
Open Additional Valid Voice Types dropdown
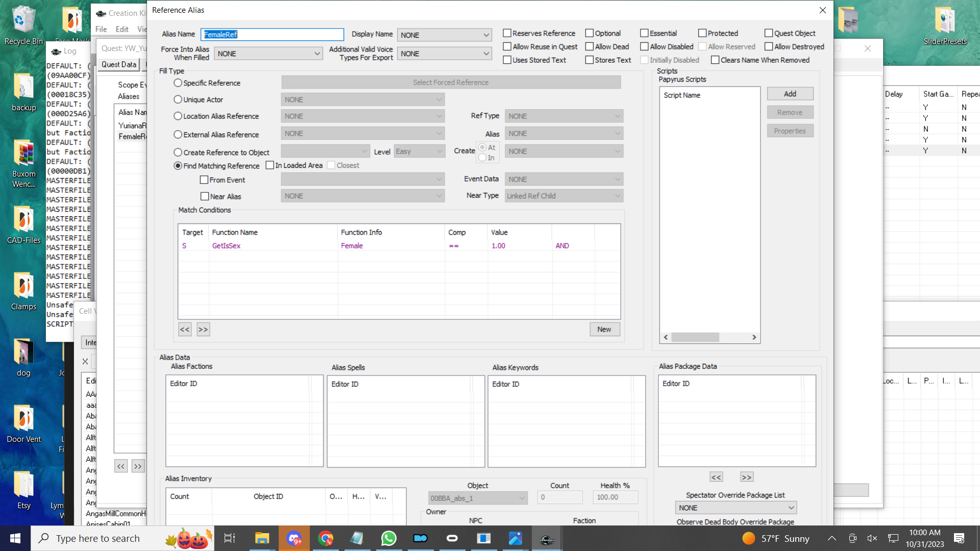click(x=444, y=54)
